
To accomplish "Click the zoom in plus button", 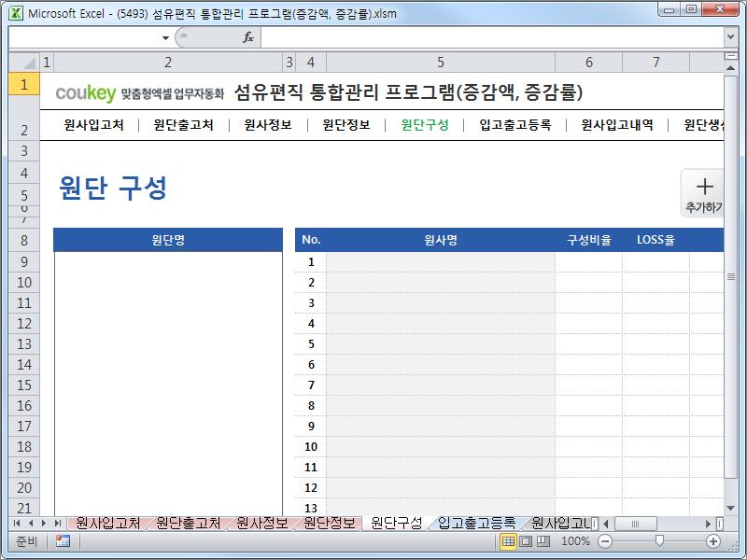I will (713, 541).
